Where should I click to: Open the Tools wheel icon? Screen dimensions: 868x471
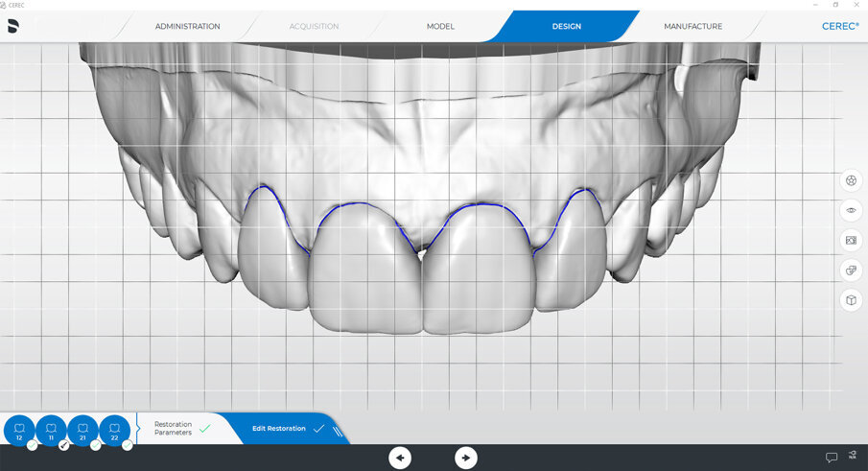(x=851, y=180)
